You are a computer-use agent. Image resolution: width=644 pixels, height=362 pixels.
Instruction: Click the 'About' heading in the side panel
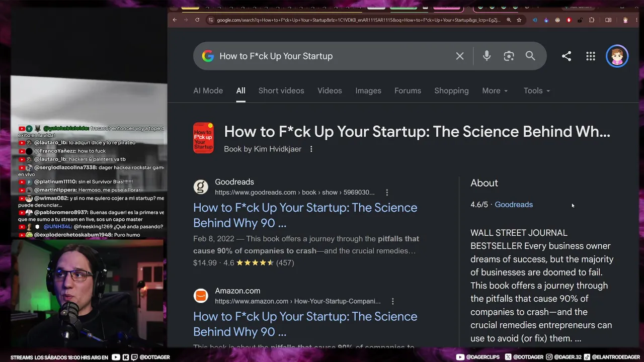[484, 183]
